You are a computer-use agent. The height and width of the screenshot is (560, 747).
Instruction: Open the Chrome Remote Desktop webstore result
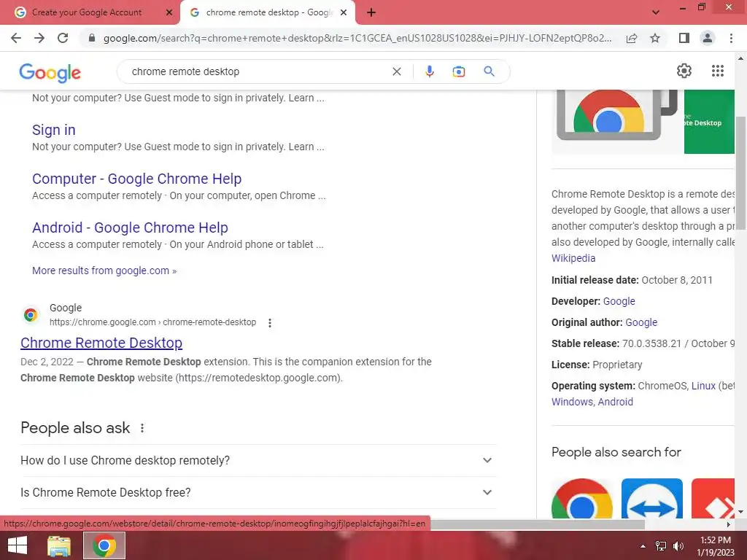pyautogui.click(x=101, y=343)
